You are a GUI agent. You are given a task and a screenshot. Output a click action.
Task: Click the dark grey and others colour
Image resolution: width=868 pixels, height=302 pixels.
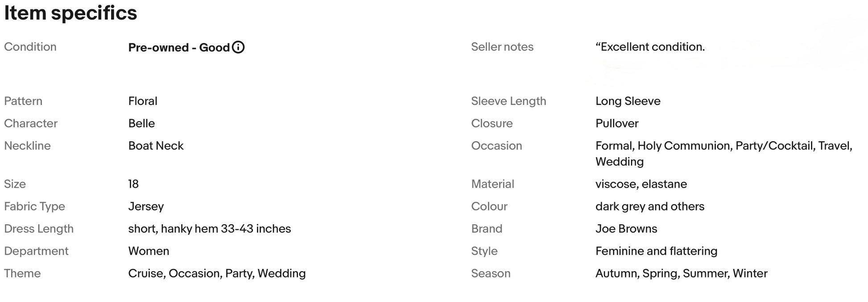pos(649,206)
